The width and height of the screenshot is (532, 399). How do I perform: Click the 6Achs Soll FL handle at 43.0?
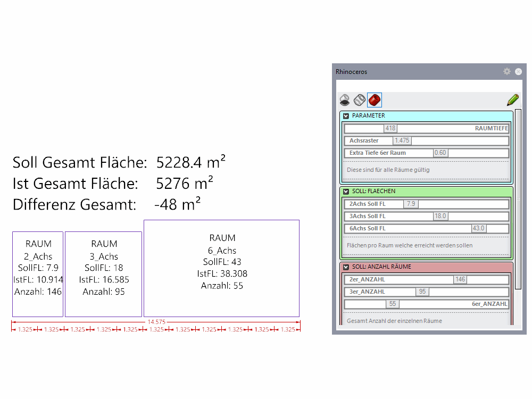point(479,228)
